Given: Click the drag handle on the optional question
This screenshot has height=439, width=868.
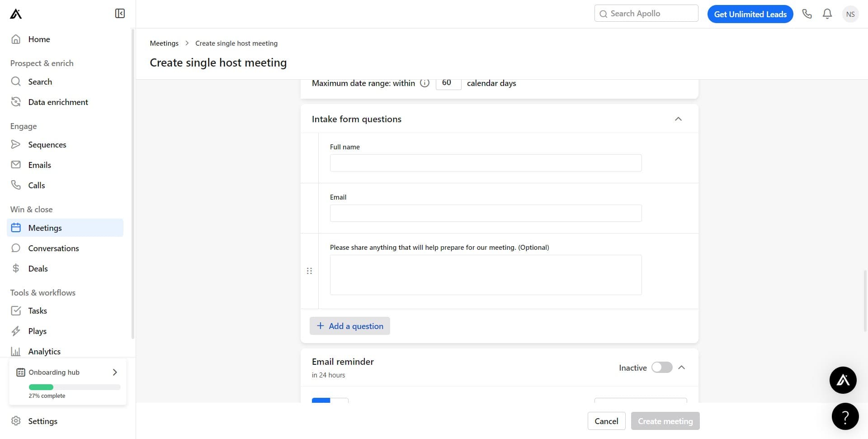Looking at the screenshot, I should (309, 271).
